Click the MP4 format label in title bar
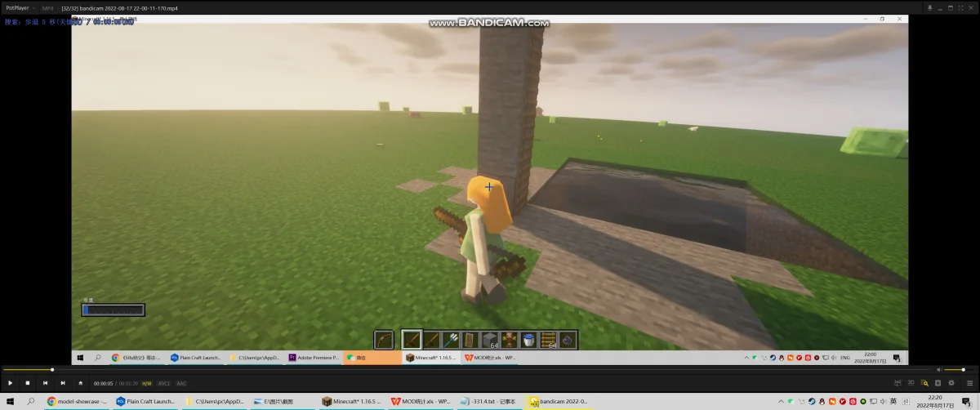The width and height of the screenshot is (980, 410). (x=47, y=7)
